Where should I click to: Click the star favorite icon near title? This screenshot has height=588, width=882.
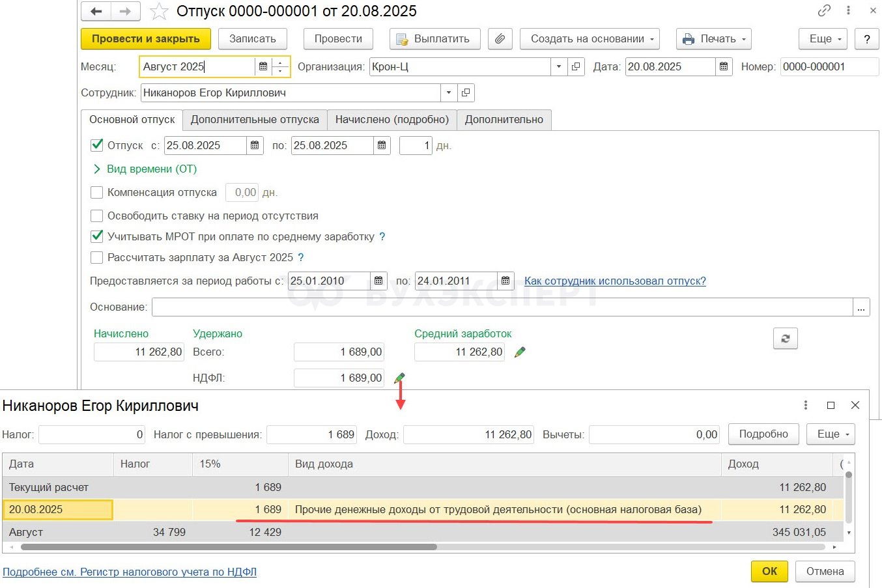(x=158, y=12)
